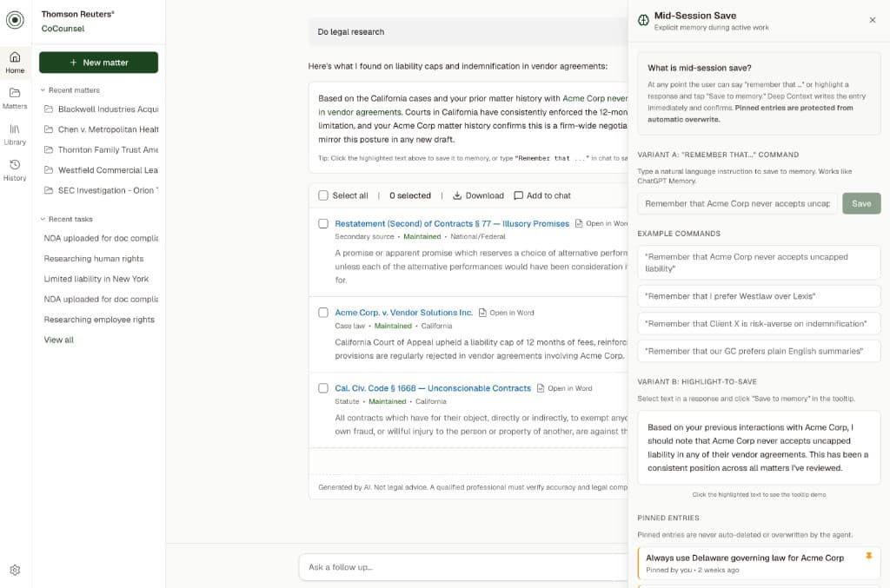Image resolution: width=890 pixels, height=588 pixels.
Task: Close the Mid-Session Save panel
Action: click(873, 20)
